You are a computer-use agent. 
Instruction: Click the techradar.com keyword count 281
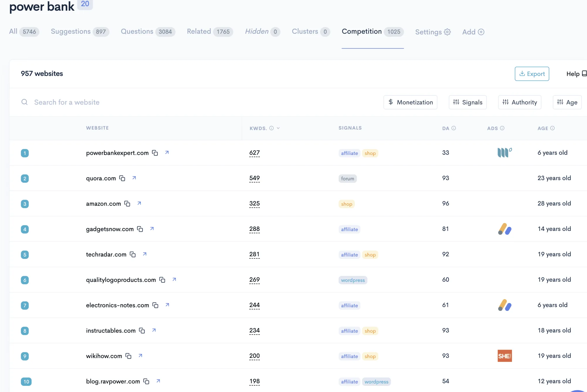254,254
